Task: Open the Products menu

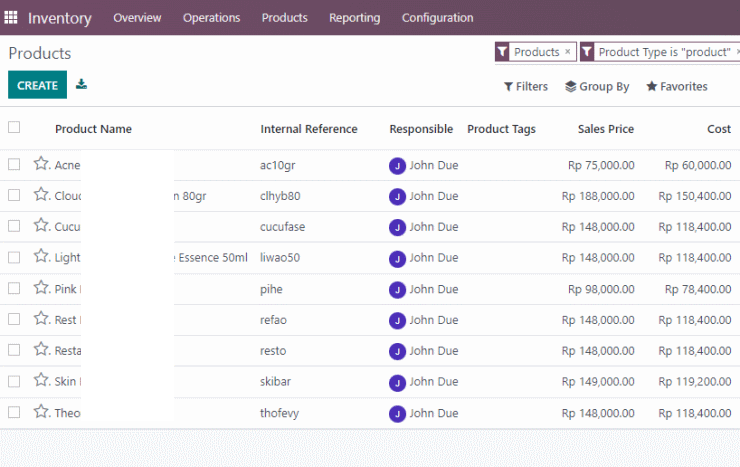Action: point(285,17)
